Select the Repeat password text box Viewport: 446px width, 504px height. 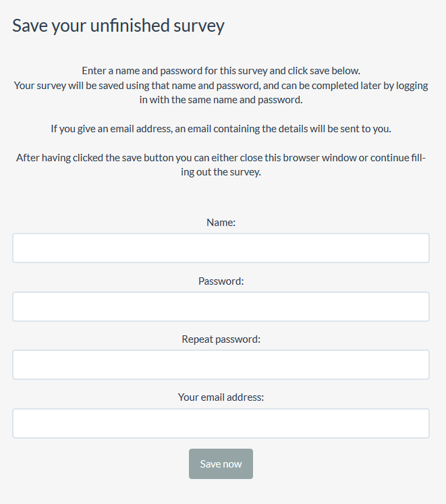221,365
